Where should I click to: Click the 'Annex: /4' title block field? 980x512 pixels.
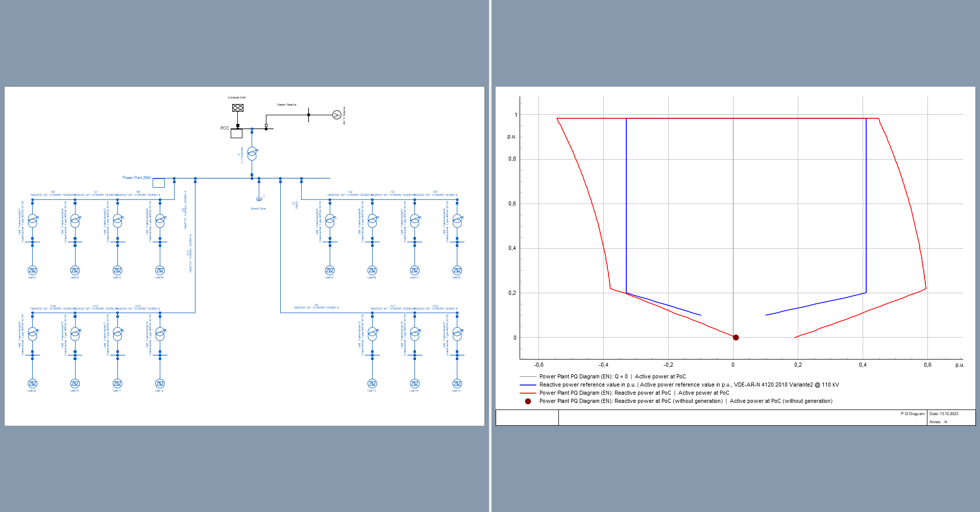[938, 422]
